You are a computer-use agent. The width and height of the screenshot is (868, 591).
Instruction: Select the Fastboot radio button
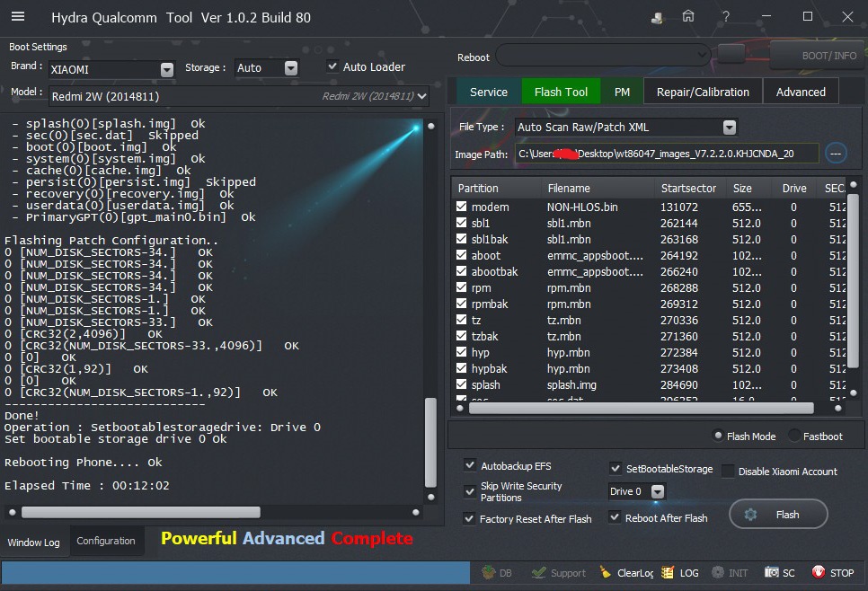tap(794, 436)
